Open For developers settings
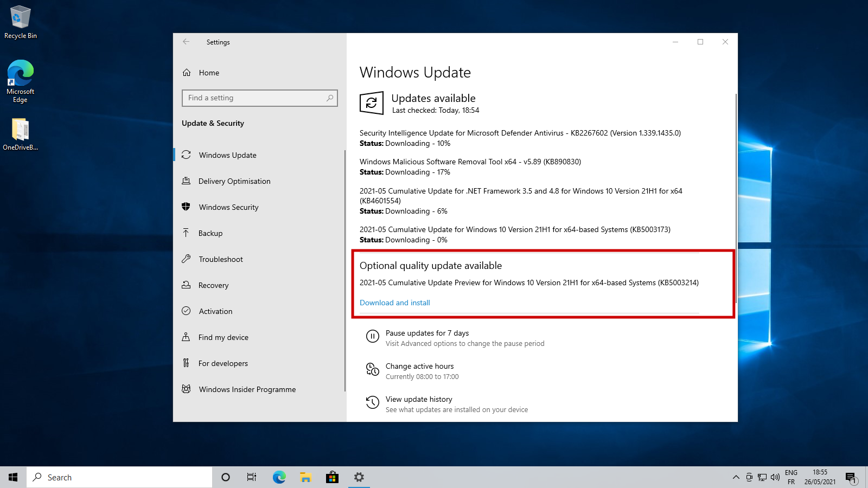The height and width of the screenshot is (488, 868). [259, 363]
